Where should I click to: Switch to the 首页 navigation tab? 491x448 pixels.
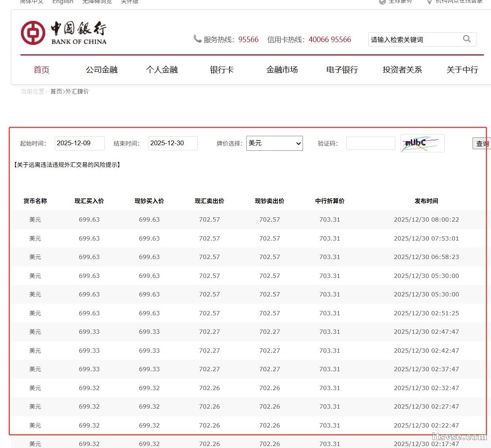(41, 70)
